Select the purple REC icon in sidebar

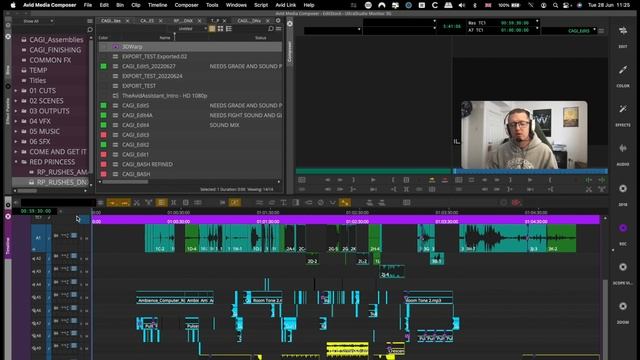click(x=623, y=228)
